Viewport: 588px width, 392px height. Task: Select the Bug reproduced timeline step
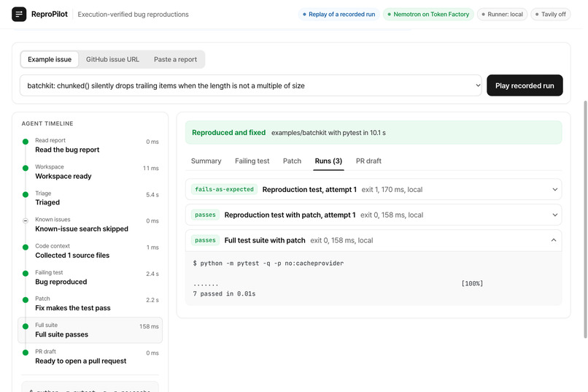[90, 277]
